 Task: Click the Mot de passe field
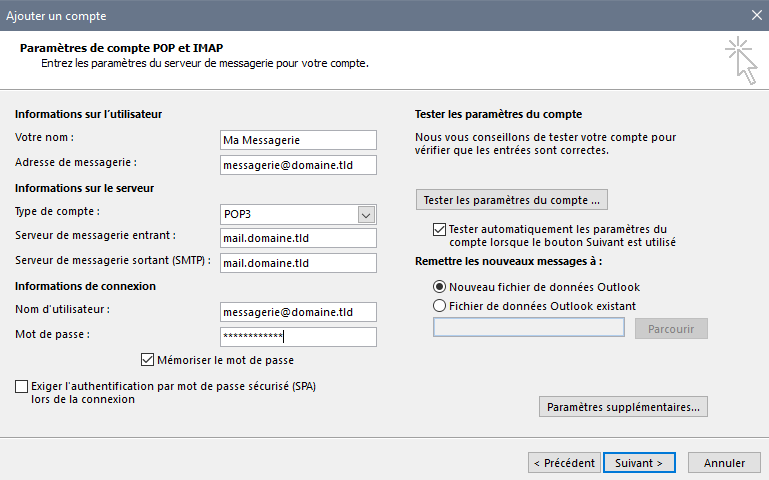click(x=298, y=337)
